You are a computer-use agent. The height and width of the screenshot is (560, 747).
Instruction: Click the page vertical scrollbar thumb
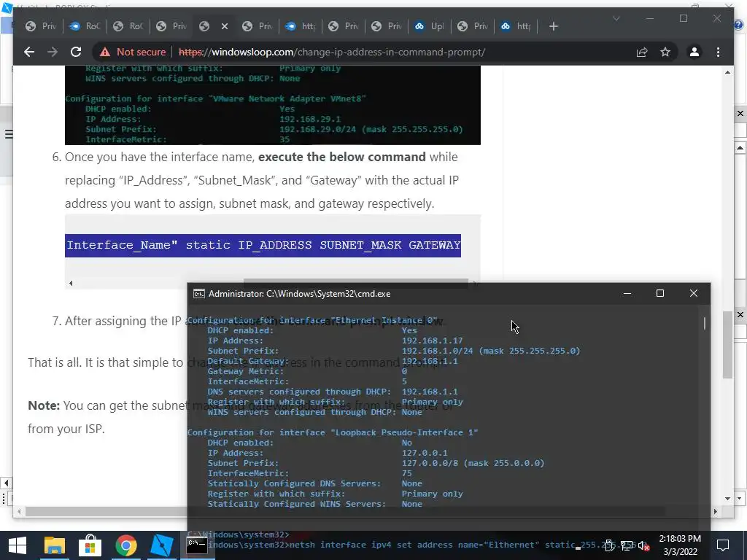727,345
